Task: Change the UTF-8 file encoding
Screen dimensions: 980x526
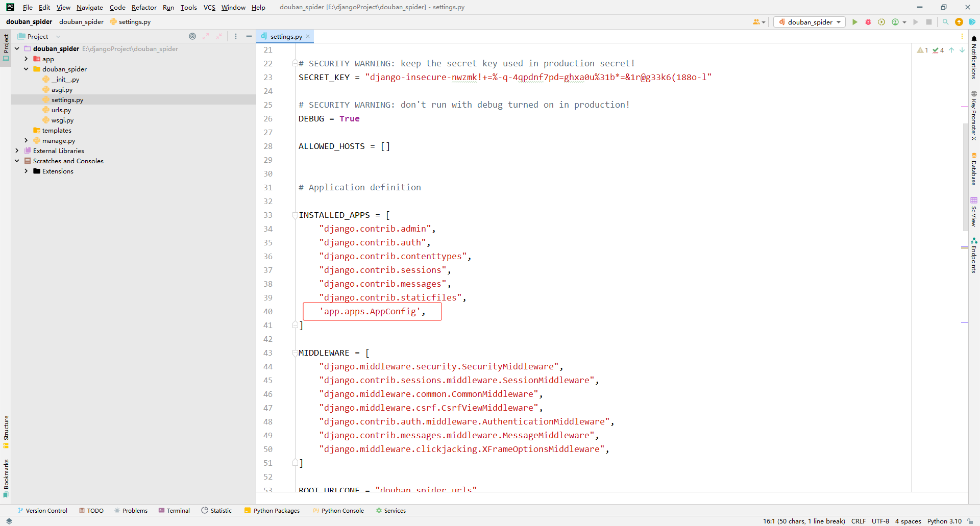Action: (880, 521)
